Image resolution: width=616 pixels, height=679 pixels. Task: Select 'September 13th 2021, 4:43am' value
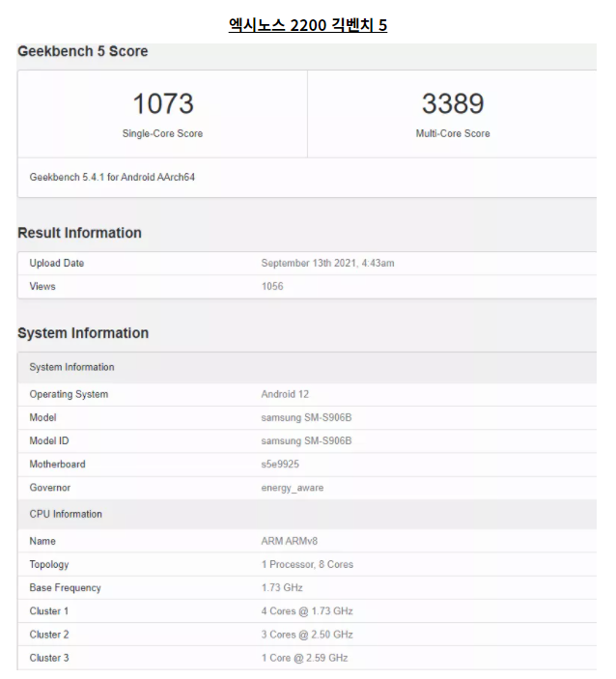tap(327, 263)
